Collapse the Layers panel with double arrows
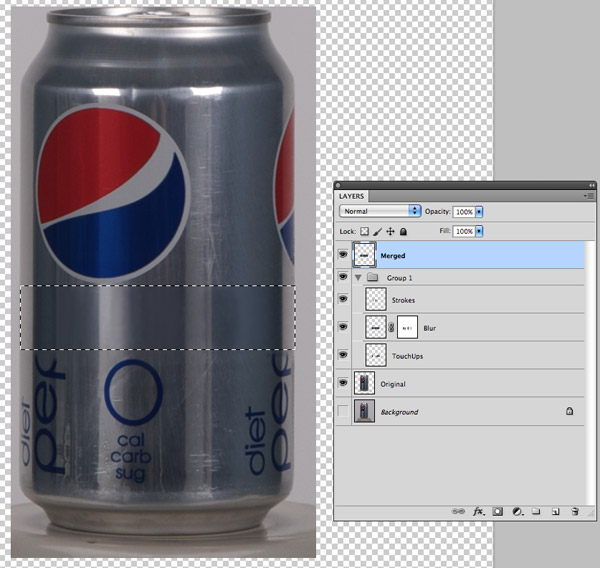 [x=592, y=185]
